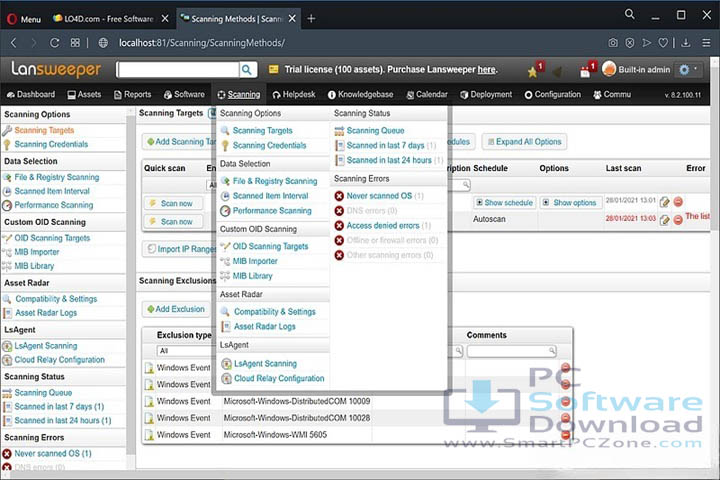
Task: Delete the Microsoft-Windows-WMI 5605 exclusion row
Action: click(x=565, y=435)
